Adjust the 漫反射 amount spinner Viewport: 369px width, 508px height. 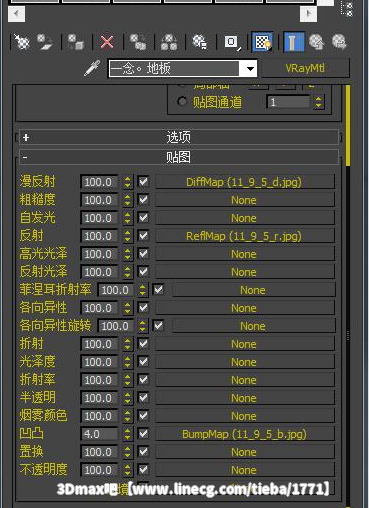(128, 182)
